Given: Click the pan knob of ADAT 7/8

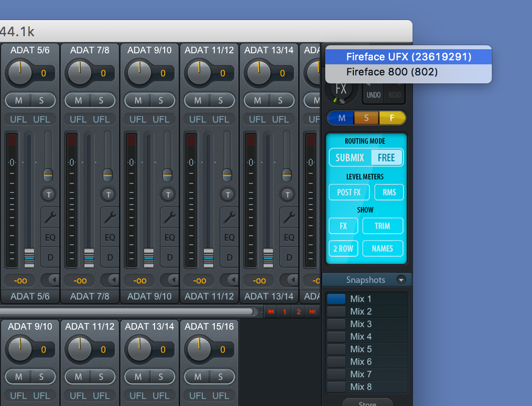Looking at the screenshot, I should (x=80, y=73).
